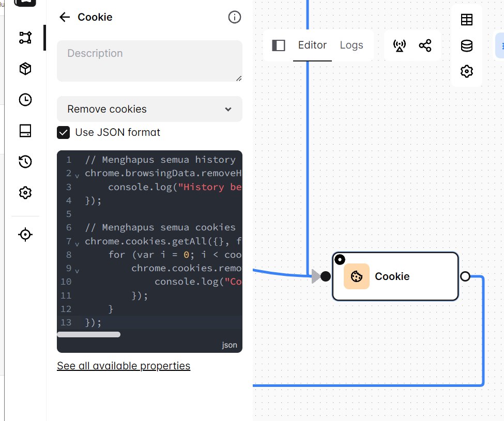Screen dimensions: 504x421
Task: Click the json language label
Action: click(x=229, y=345)
